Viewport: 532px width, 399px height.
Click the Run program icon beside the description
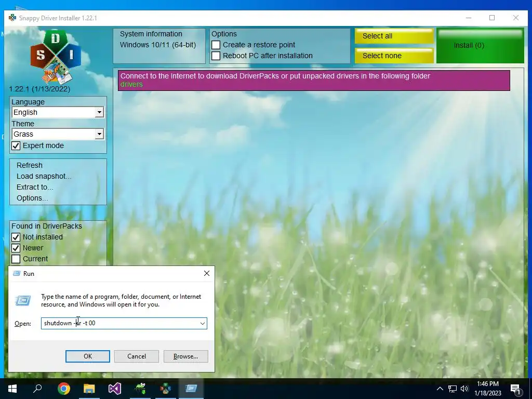(23, 301)
